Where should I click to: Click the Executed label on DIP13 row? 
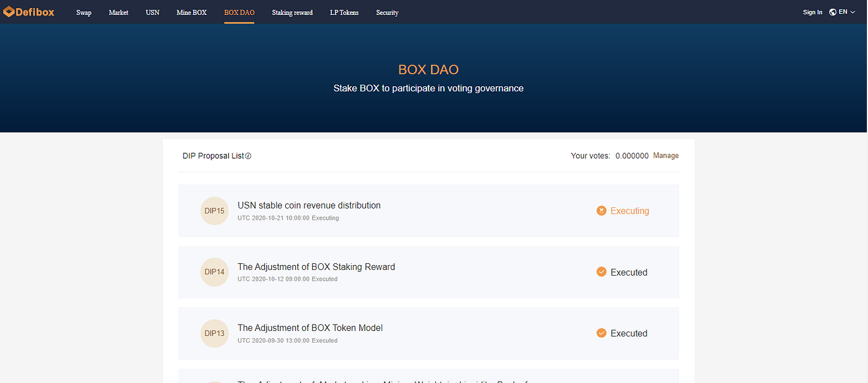(x=629, y=333)
